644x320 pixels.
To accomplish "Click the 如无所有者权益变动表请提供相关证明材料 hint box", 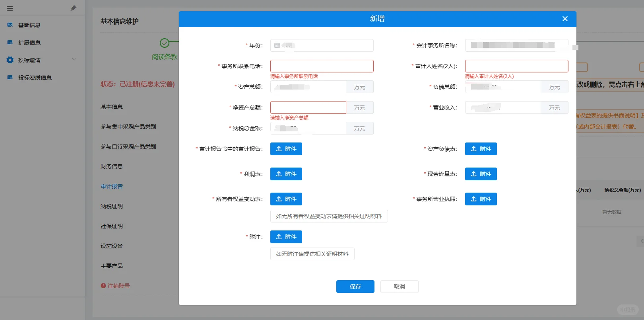I will 329,216.
